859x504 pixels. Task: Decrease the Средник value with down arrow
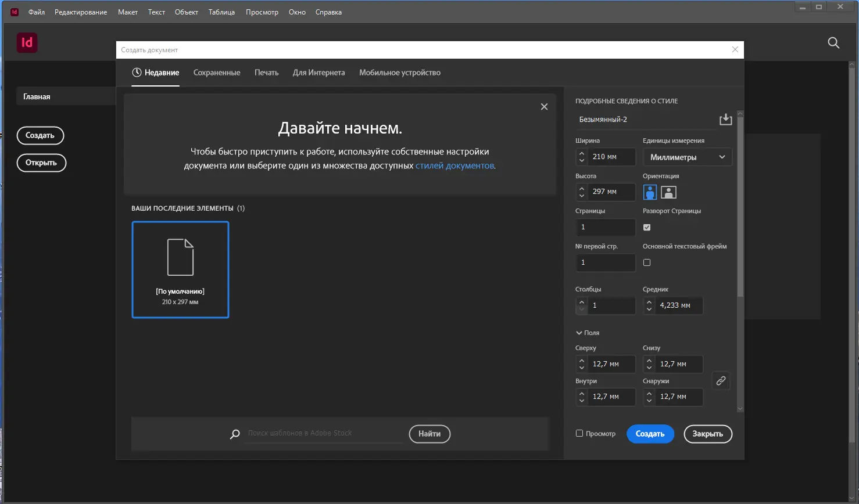649,309
